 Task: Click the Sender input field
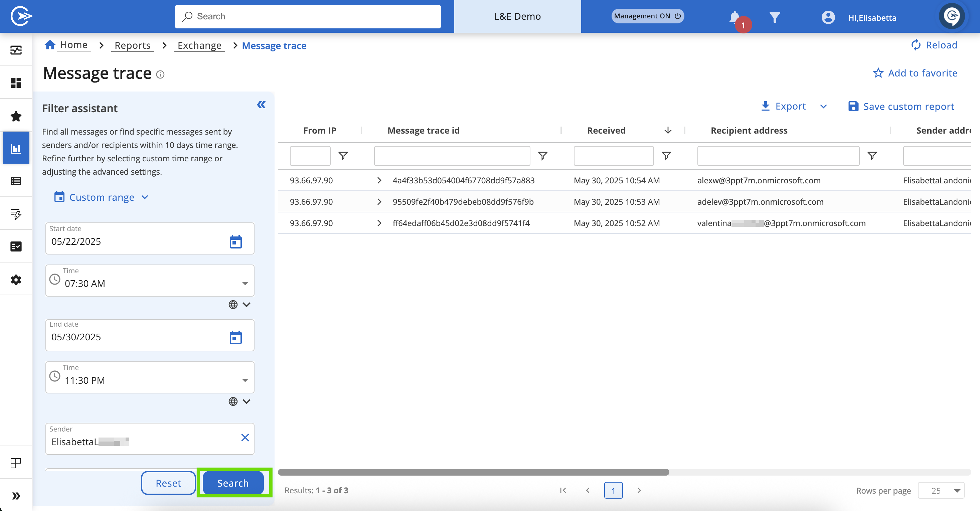click(150, 439)
